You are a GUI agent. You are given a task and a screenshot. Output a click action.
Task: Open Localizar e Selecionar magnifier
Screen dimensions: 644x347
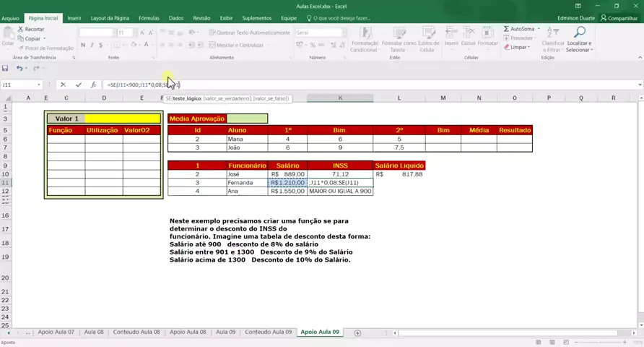[579, 33]
